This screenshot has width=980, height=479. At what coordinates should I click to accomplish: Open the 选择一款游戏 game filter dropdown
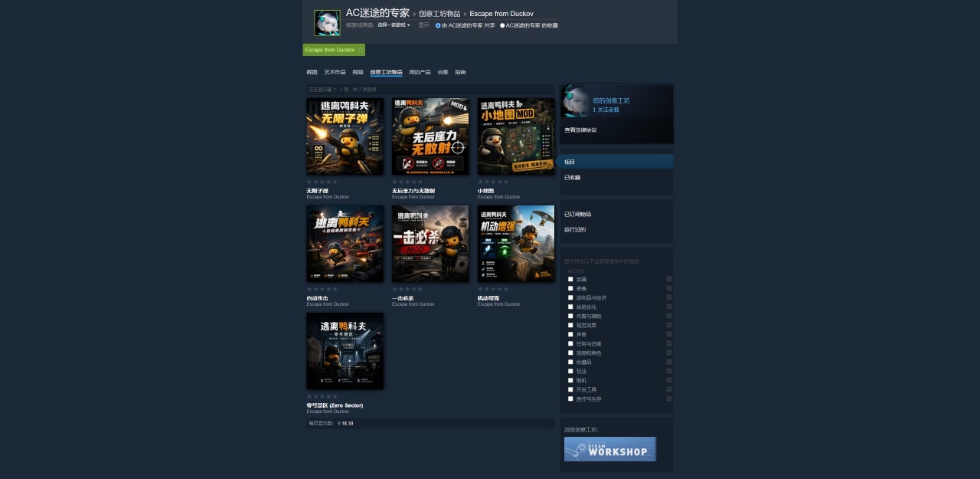click(394, 25)
